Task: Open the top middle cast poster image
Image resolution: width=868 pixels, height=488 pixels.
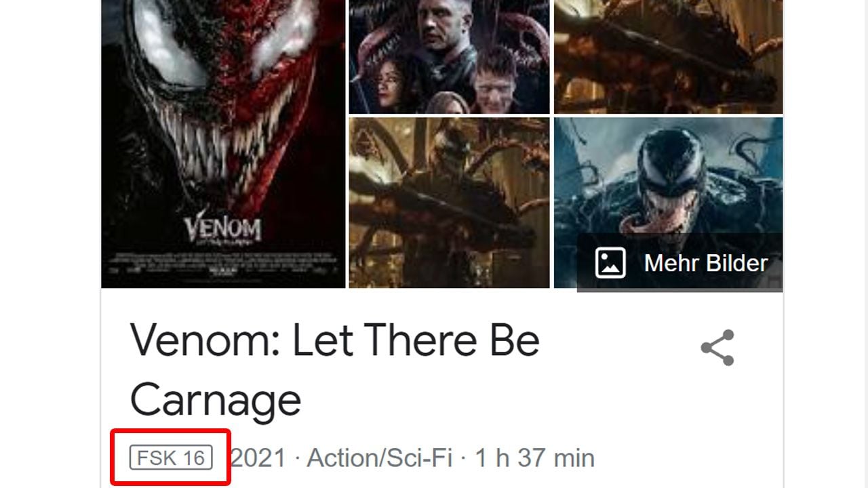Action: click(x=449, y=57)
